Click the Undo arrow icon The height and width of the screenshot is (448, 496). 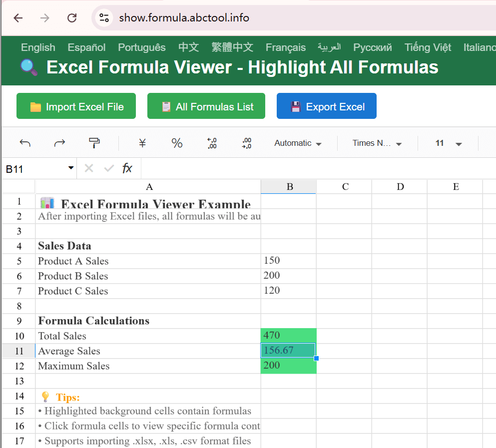24,143
